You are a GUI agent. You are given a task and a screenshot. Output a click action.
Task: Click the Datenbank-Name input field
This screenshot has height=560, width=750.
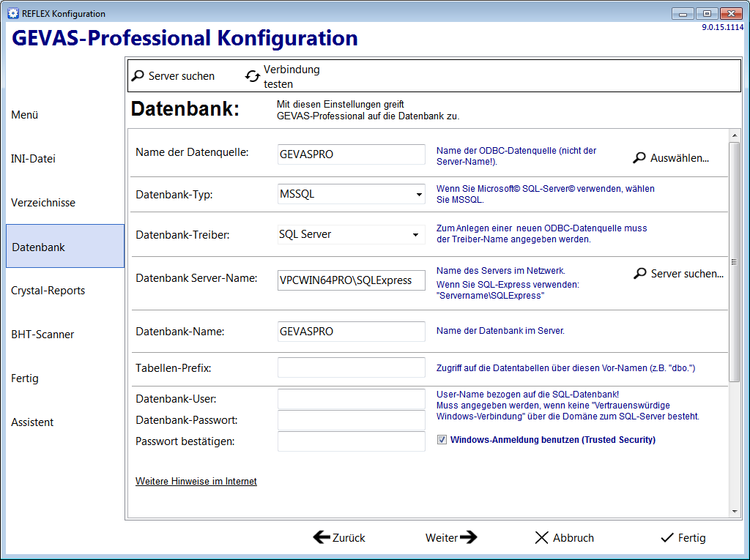351,332
